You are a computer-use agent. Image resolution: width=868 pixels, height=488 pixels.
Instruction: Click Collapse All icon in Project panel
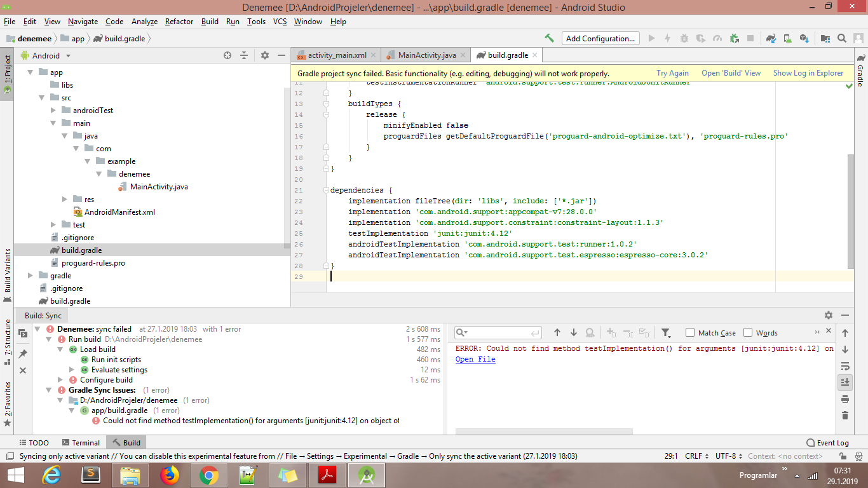point(243,55)
